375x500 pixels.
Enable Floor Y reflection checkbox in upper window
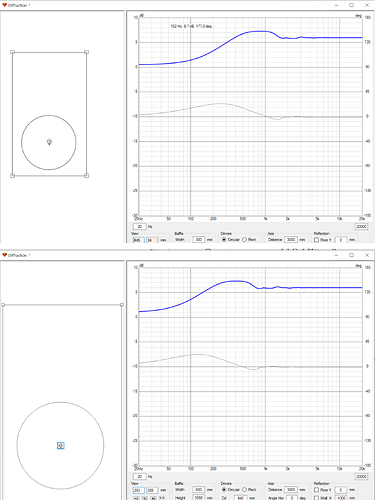click(x=316, y=240)
